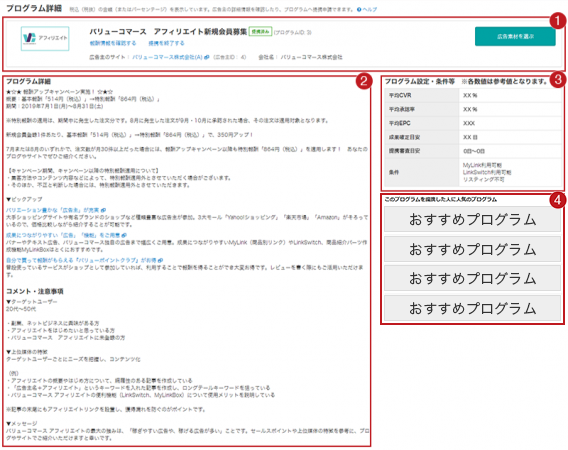Click the 広告素材を選ぶ teal button

515,36
